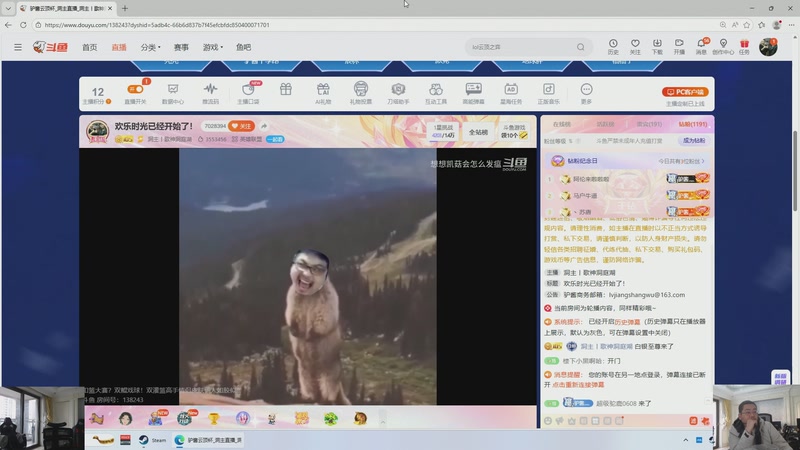
Task: Click the gift box toolbar icon
Action: [x=286, y=90]
